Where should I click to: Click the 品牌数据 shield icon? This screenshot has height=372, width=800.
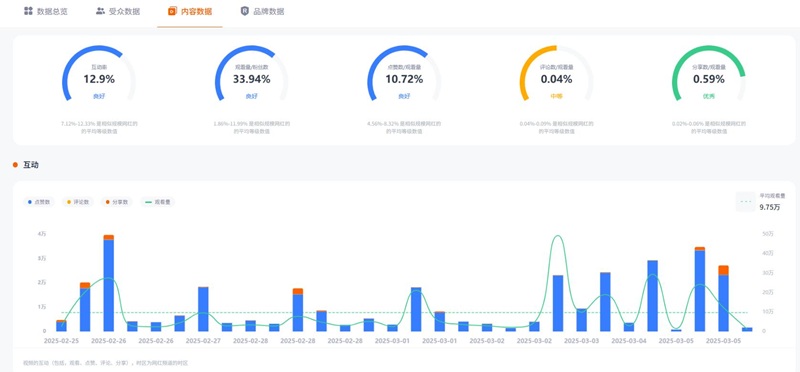click(245, 11)
